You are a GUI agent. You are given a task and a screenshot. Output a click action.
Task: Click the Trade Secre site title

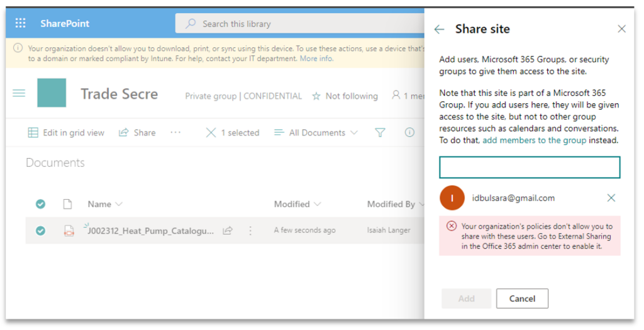tap(119, 94)
